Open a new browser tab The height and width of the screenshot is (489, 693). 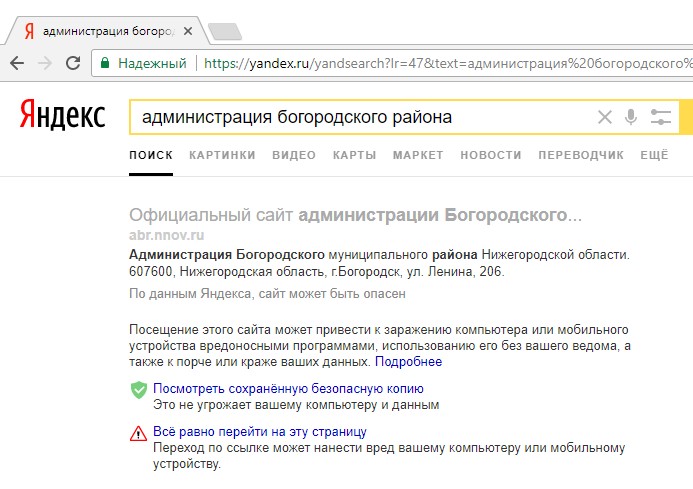(224, 31)
